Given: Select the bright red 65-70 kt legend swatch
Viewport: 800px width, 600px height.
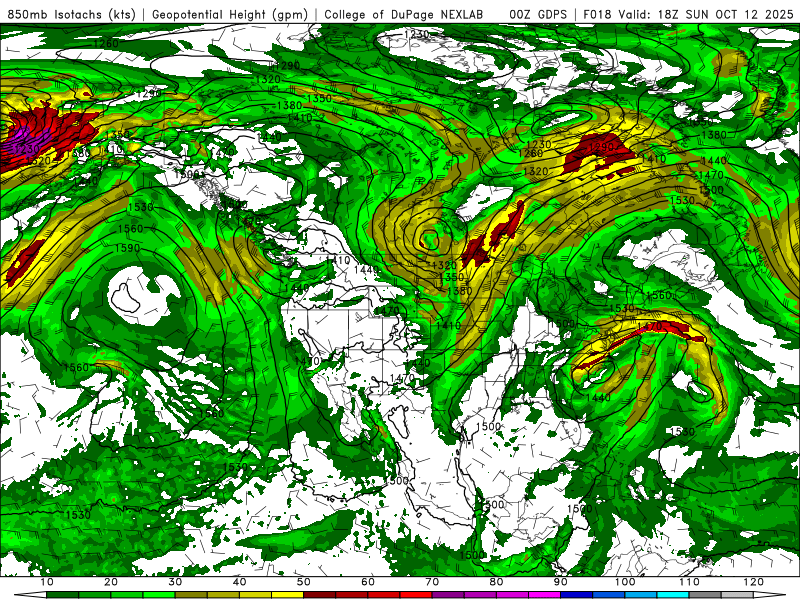Looking at the screenshot, I should point(416,595).
